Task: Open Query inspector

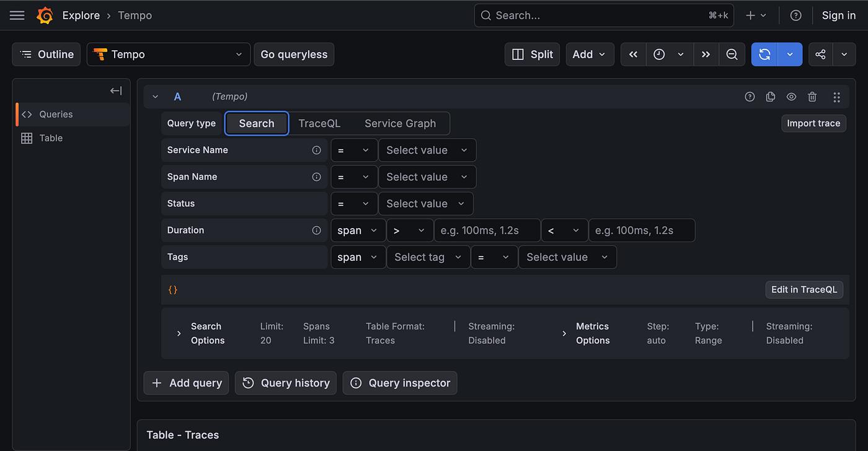Action: pos(400,383)
